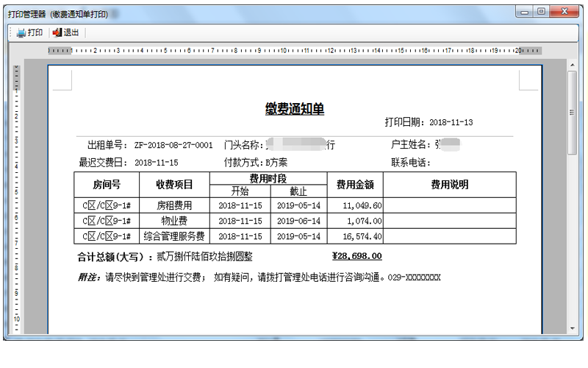Click the red exit door icon
The image size is (588, 368).
57,32
